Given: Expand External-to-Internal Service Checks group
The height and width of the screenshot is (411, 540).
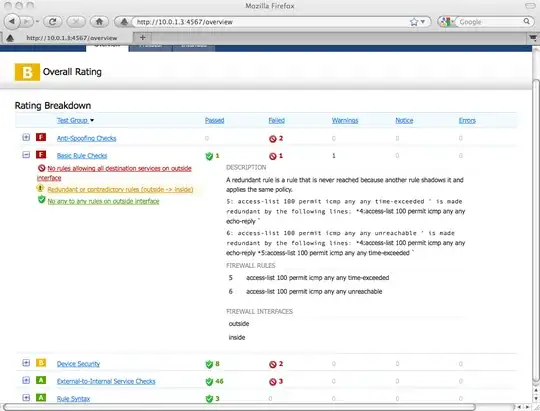Looking at the screenshot, I should [26, 380].
